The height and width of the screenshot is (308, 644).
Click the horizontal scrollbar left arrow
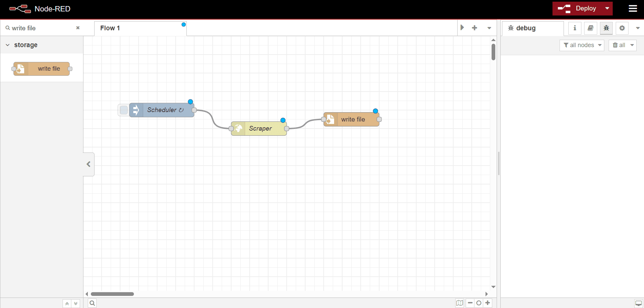[x=87, y=294]
